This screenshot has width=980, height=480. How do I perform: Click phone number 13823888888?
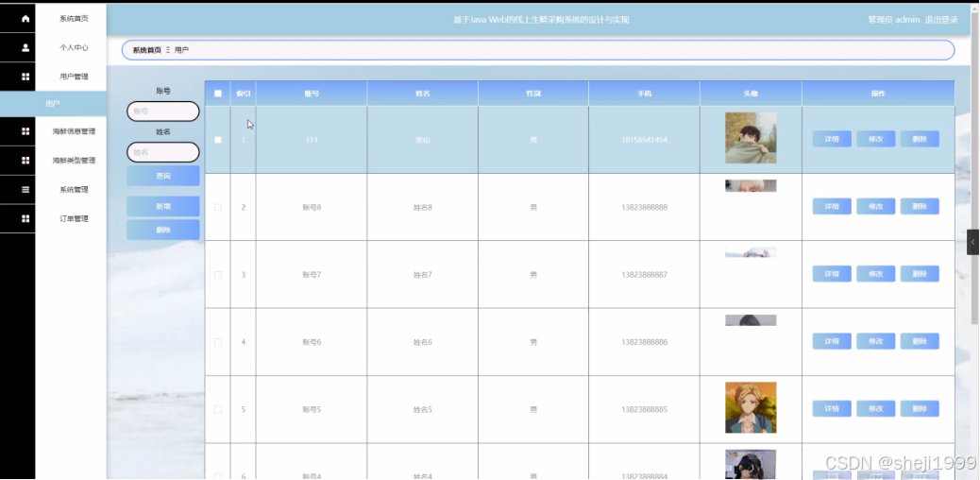(x=645, y=207)
